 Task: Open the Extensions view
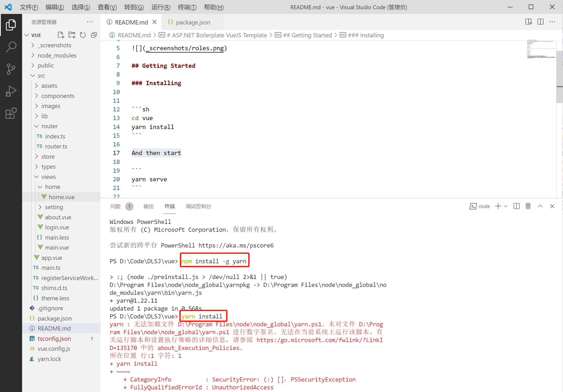tap(11, 114)
